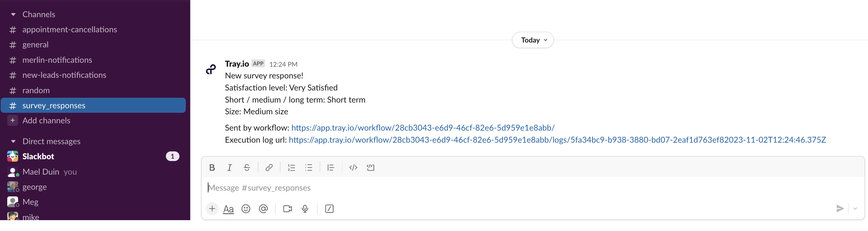868x231 pixels.
Task: Insert a link using the link icon
Action: click(x=269, y=167)
